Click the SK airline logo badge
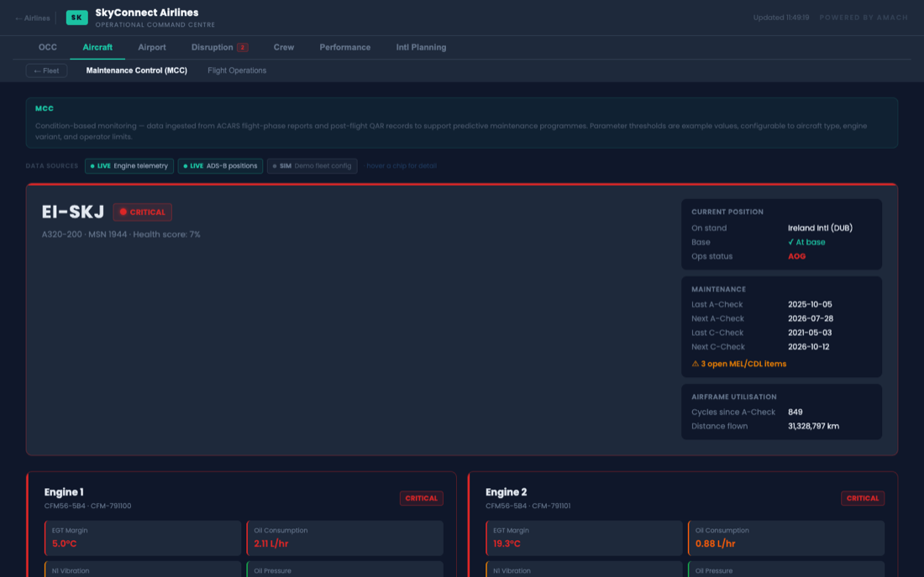The width and height of the screenshot is (924, 577). pos(76,18)
